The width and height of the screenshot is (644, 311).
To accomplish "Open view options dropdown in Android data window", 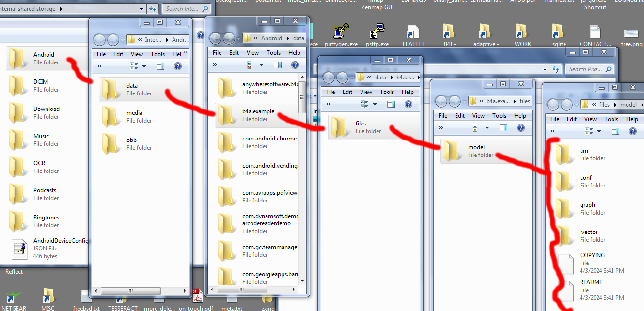I will click(262, 65).
